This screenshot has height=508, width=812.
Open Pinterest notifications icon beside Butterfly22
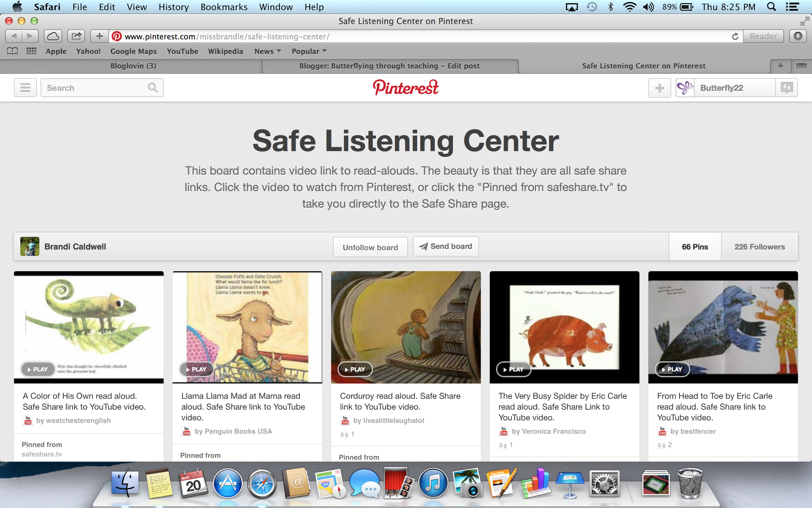(787, 88)
